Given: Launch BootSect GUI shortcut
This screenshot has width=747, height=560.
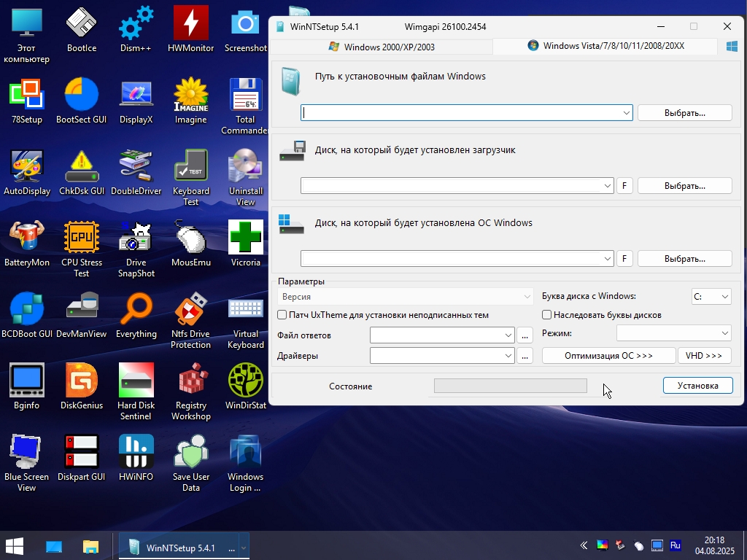Looking at the screenshot, I should (82, 101).
